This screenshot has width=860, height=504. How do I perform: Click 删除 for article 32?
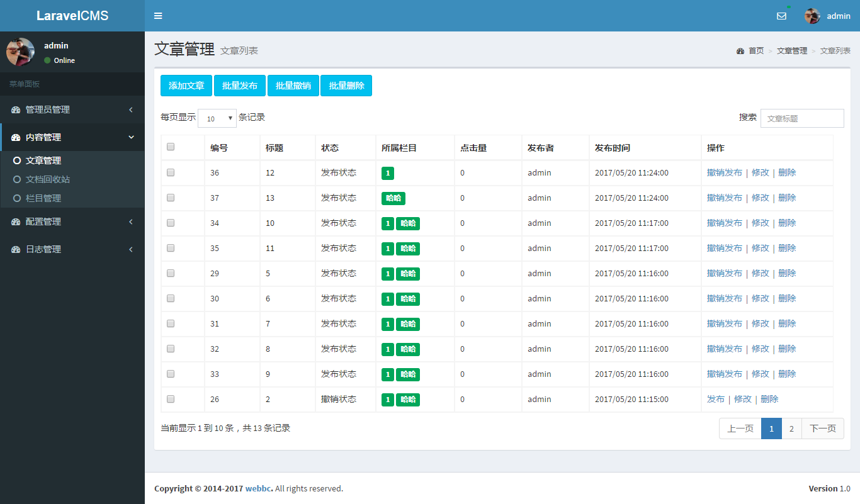(787, 349)
